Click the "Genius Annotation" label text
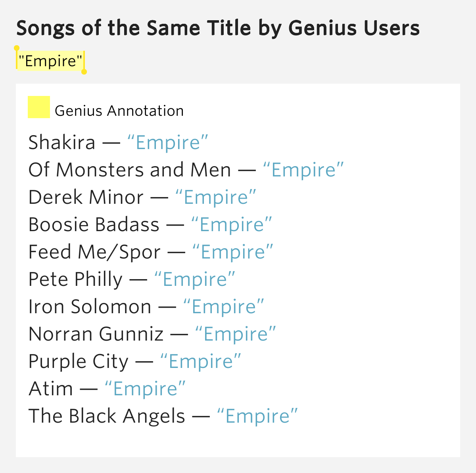Viewport: 476px width, 473px height. click(x=119, y=111)
